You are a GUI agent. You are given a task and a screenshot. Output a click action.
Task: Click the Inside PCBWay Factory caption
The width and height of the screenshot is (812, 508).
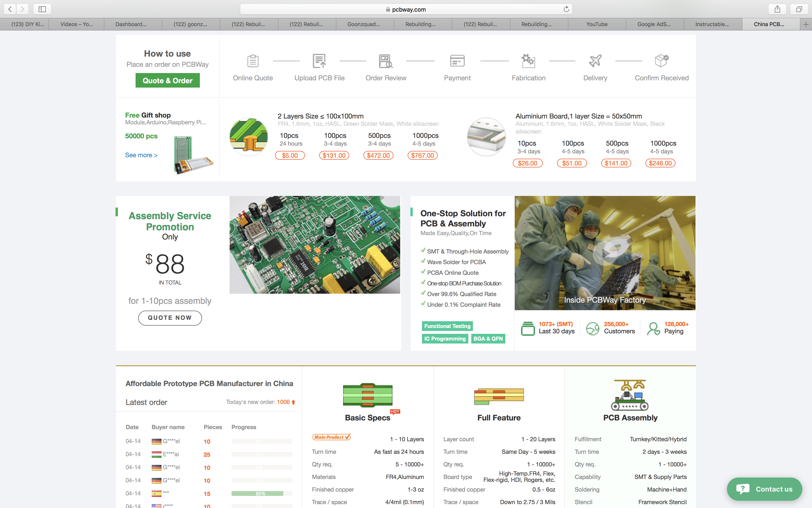coord(605,300)
